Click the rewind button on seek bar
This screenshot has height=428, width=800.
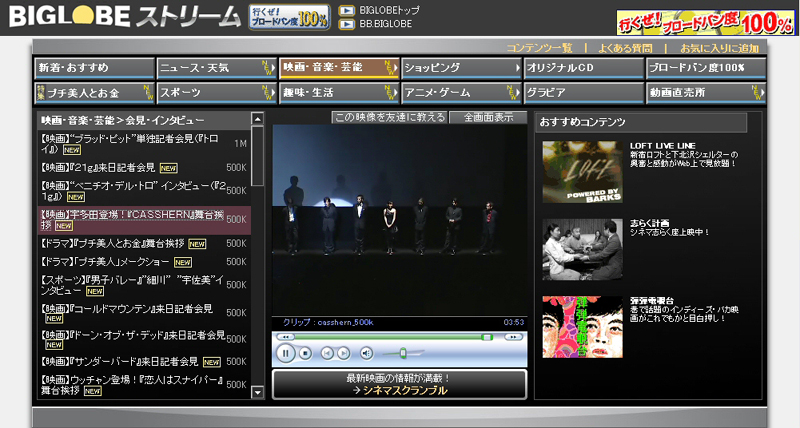pos(285,337)
